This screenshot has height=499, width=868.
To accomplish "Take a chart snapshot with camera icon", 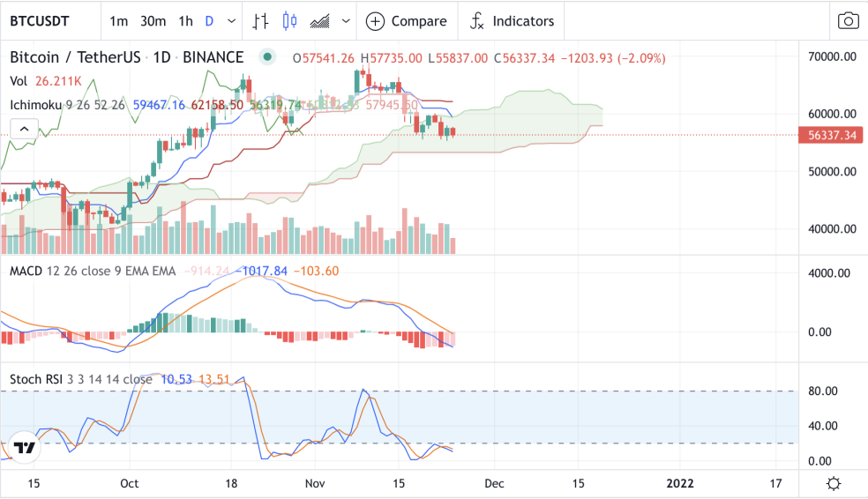I will coord(848,21).
